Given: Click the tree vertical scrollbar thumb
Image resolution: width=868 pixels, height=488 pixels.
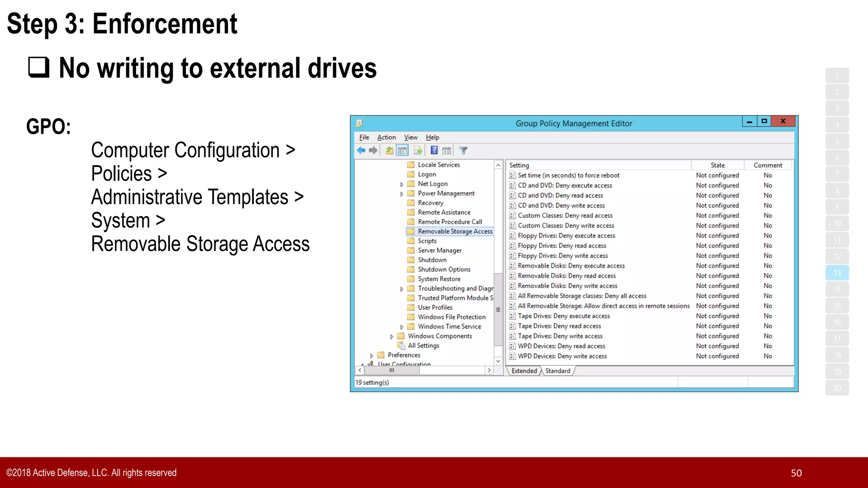Looking at the screenshot, I should tap(498, 309).
